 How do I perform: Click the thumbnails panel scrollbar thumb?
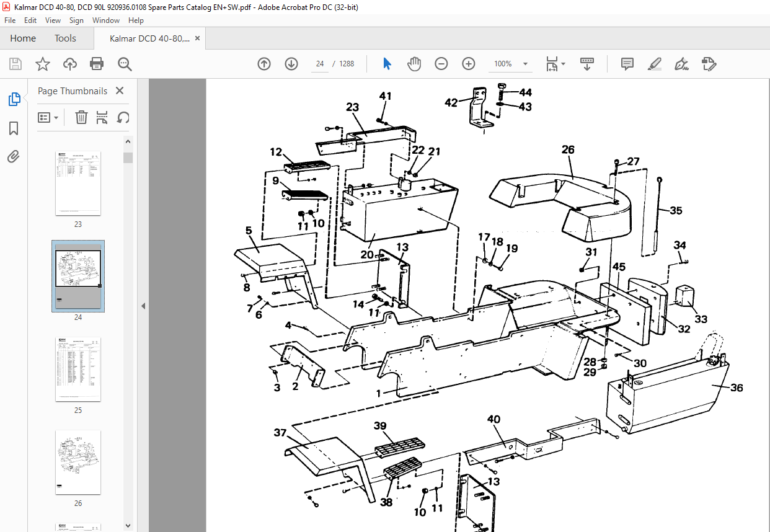pyautogui.click(x=128, y=157)
